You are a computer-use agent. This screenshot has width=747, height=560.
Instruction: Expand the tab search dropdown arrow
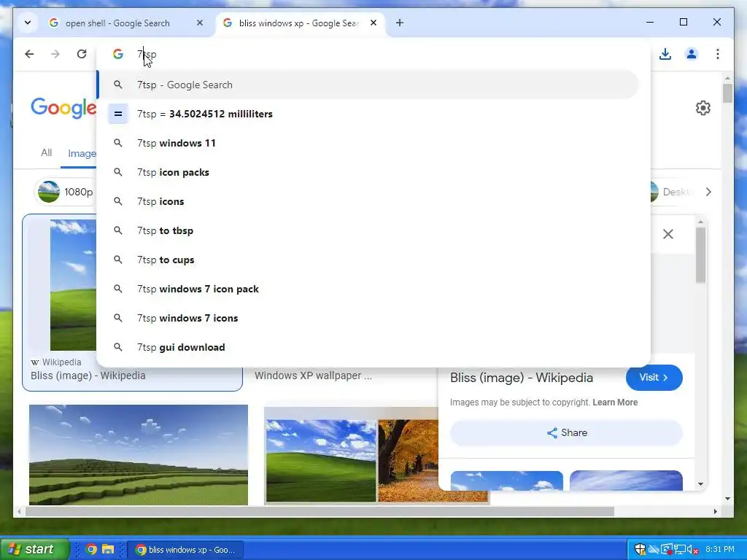28,23
